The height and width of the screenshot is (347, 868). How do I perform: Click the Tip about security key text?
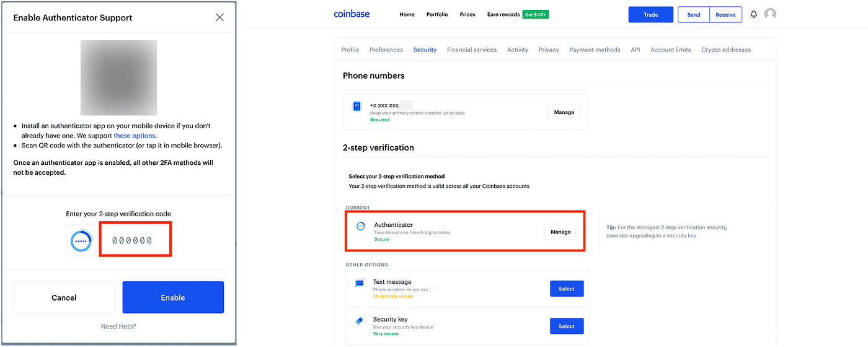(667, 232)
